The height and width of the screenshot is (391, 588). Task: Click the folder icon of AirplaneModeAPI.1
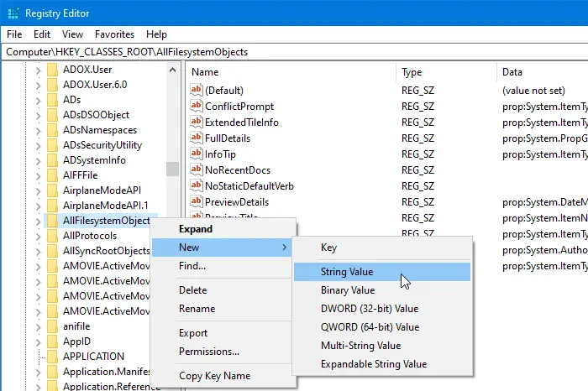[52, 206]
